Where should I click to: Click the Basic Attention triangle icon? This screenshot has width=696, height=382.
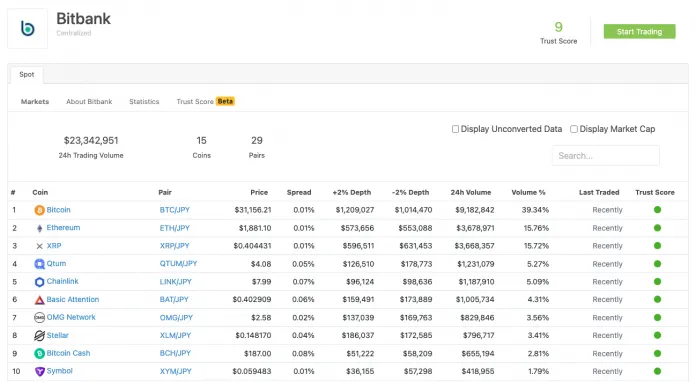click(40, 300)
